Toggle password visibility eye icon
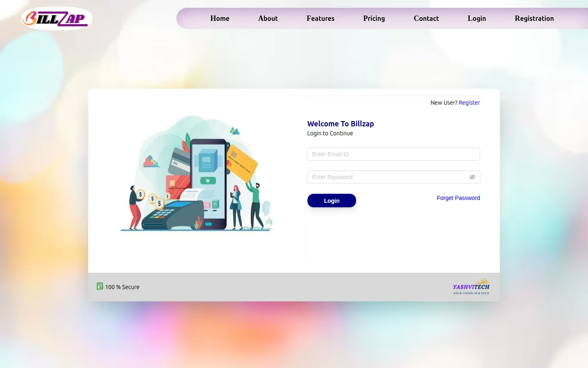 tap(472, 177)
